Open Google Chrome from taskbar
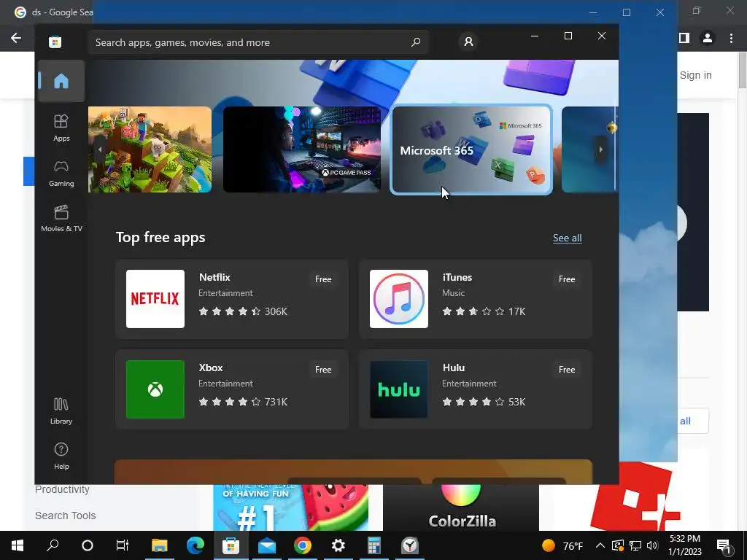747x560 pixels. 303,545
